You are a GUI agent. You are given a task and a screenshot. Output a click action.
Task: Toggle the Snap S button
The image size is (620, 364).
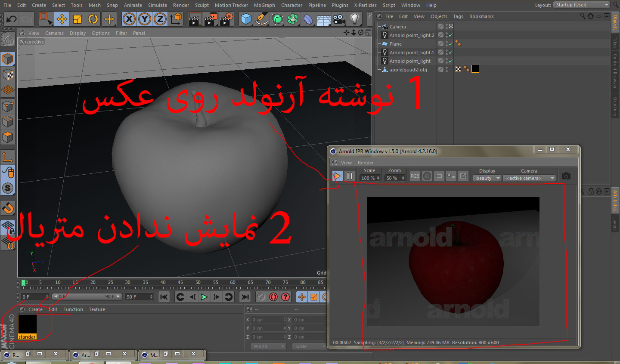pyautogui.click(x=8, y=188)
